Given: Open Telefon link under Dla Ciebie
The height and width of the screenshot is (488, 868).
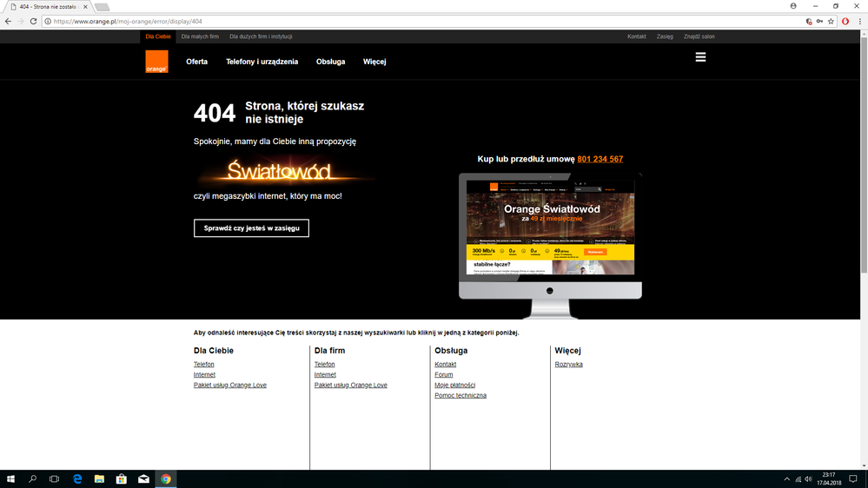Looking at the screenshot, I should (203, 364).
